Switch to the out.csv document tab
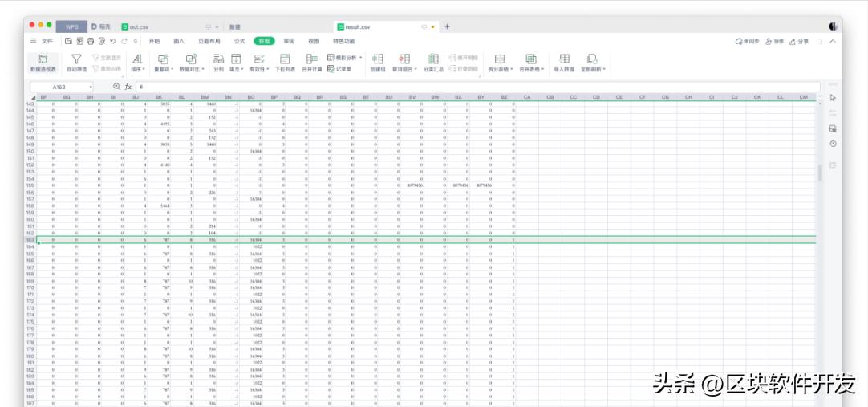The height and width of the screenshot is (407, 868). tap(139, 26)
